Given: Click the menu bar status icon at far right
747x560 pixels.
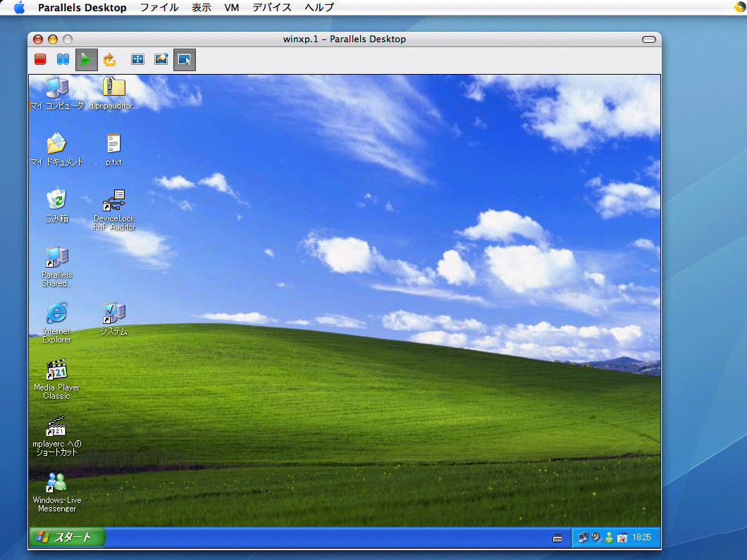Looking at the screenshot, I should tap(740, 7).
